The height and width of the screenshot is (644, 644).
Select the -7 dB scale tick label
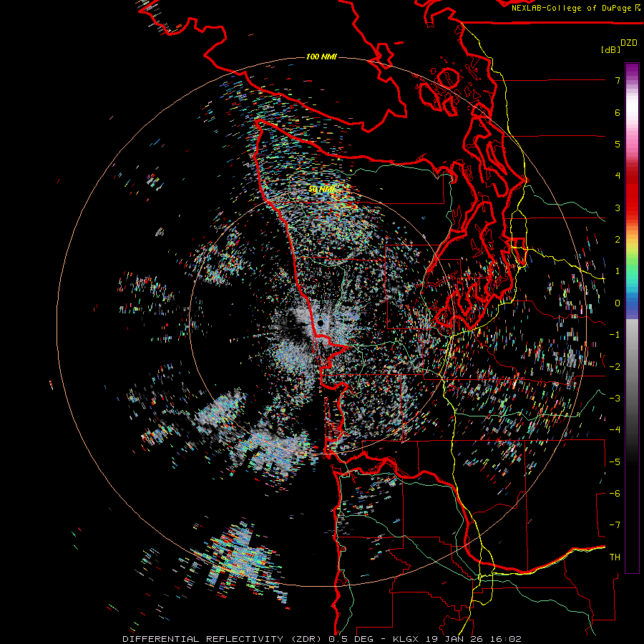pyautogui.click(x=615, y=525)
